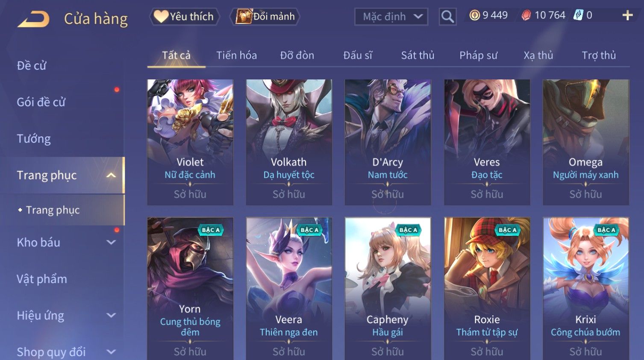
Task: Open Yêu thích heart favorites
Action: (184, 17)
